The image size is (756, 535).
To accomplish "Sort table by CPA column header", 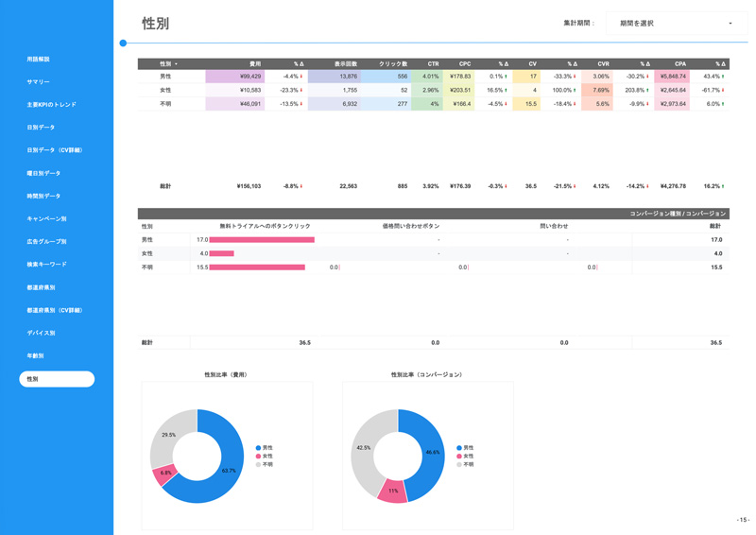I will pos(680,64).
